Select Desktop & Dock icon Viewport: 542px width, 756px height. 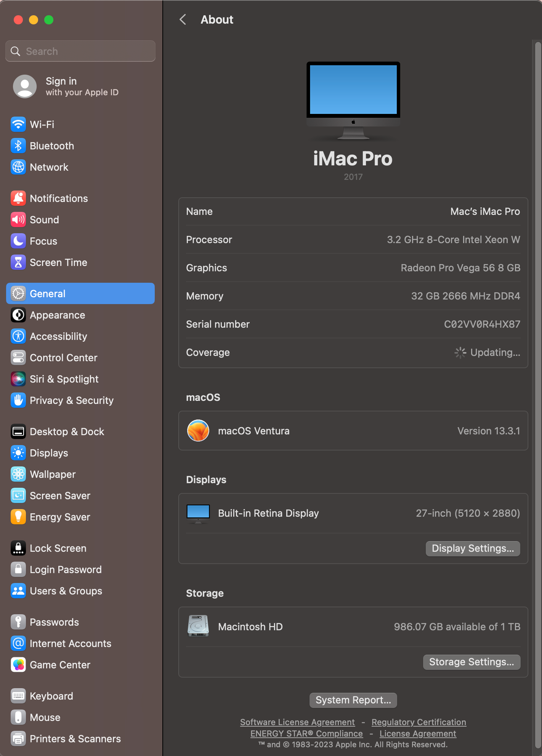pyautogui.click(x=18, y=431)
